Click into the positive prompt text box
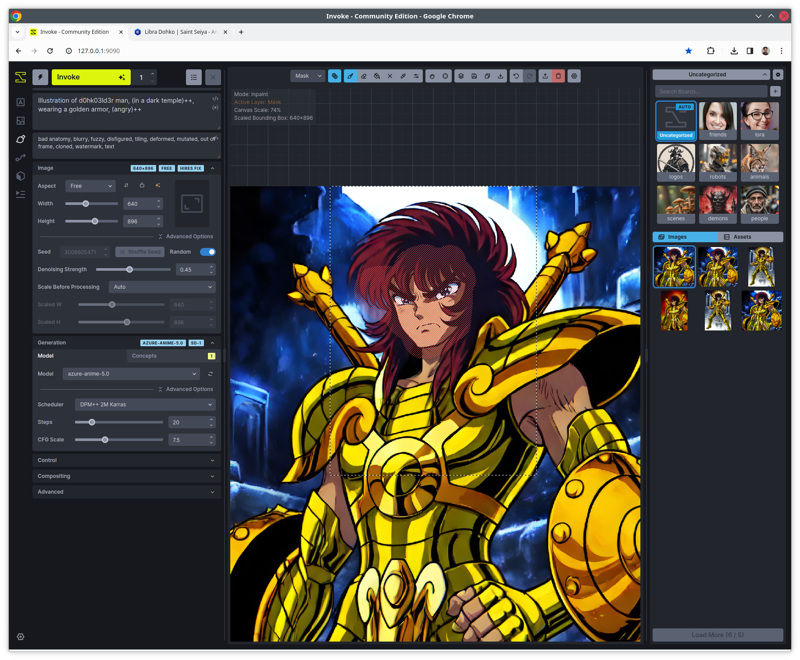Screen dimensions: 800x660 tap(127, 111)
